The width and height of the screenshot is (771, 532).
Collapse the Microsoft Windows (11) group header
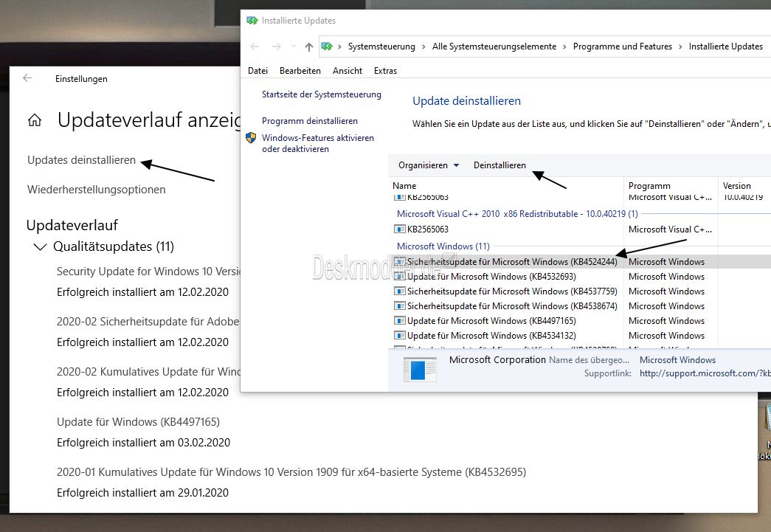443,246
